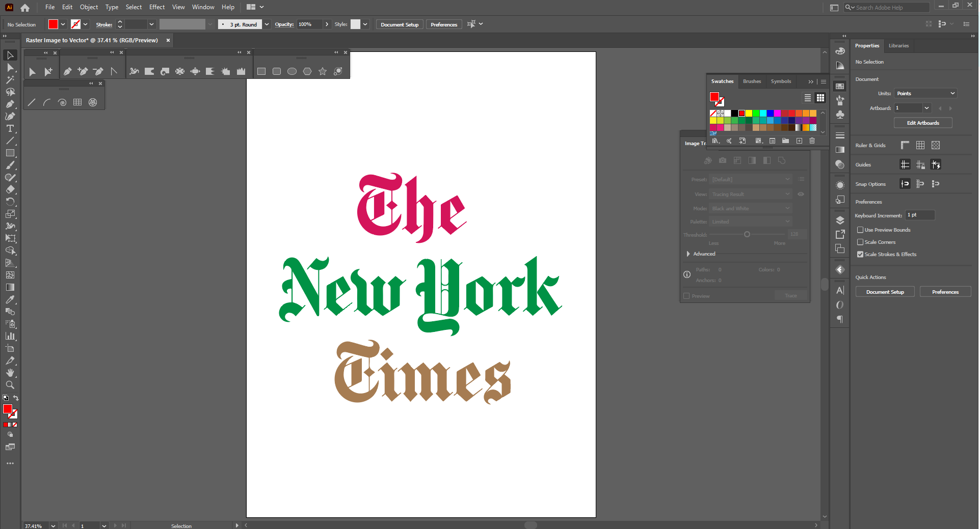The image size is (980, 529).
Task: Open the Object menu
Action: pos(89,7)
